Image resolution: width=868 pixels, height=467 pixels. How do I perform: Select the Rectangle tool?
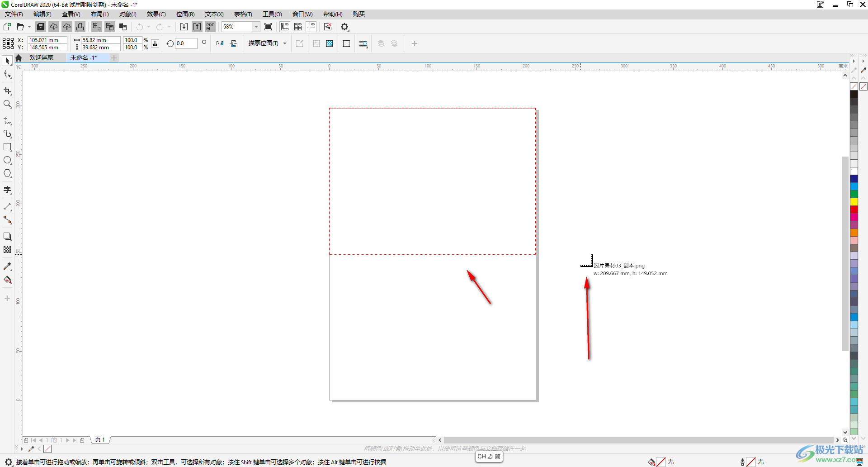[x=7, y=147]
